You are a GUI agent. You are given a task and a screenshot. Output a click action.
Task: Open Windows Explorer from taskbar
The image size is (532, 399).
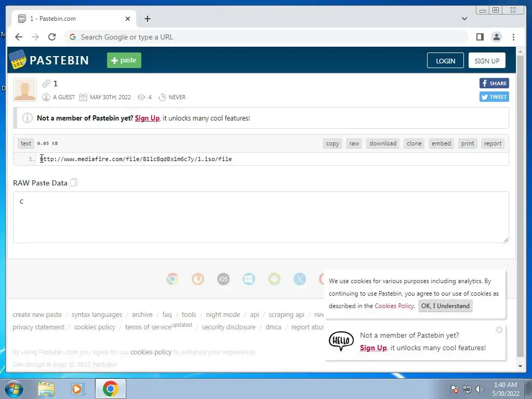(46, 389)
